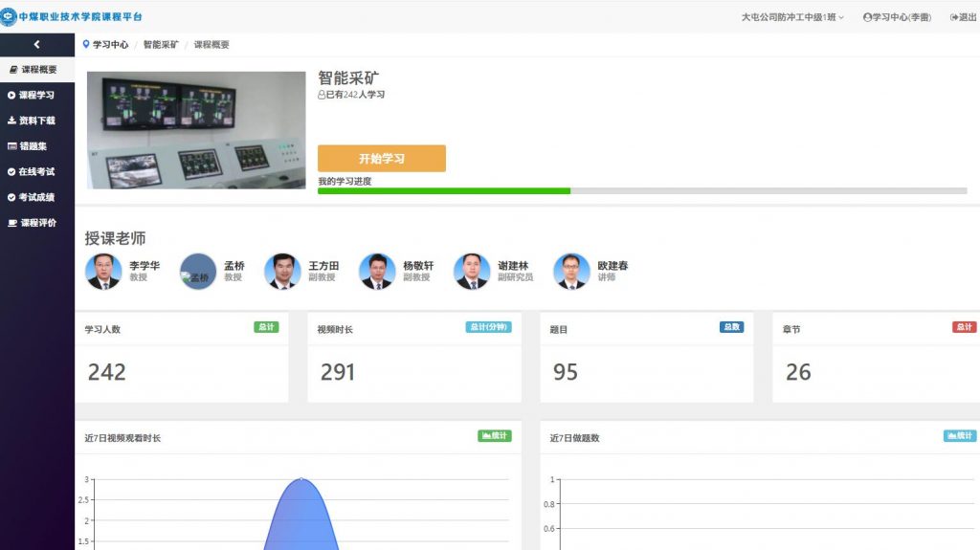Click the name 王方田
The height and width of the screenshot is (550, 980).
(x=323, y=266)
